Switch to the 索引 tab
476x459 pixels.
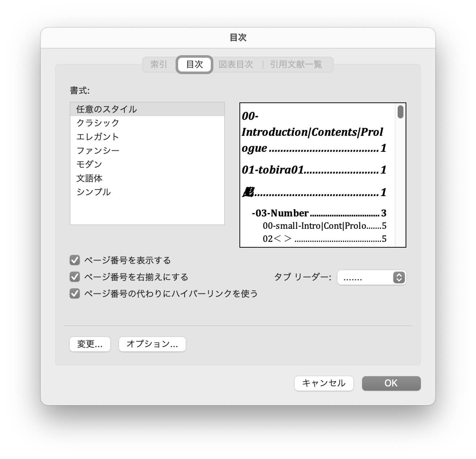159,65
